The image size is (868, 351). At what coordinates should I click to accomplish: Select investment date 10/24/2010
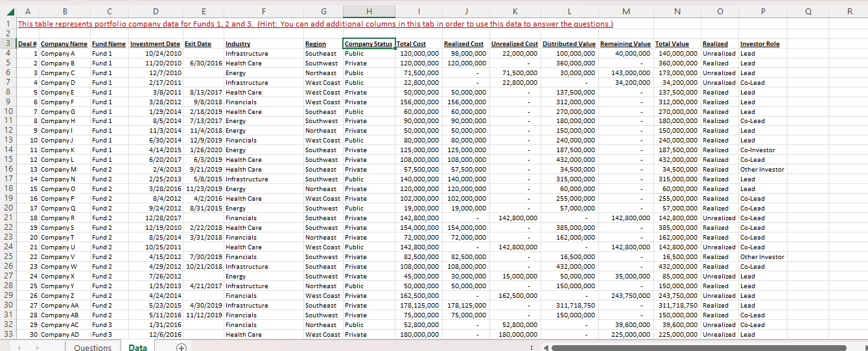pyautogui.click(x=156, y=53)
